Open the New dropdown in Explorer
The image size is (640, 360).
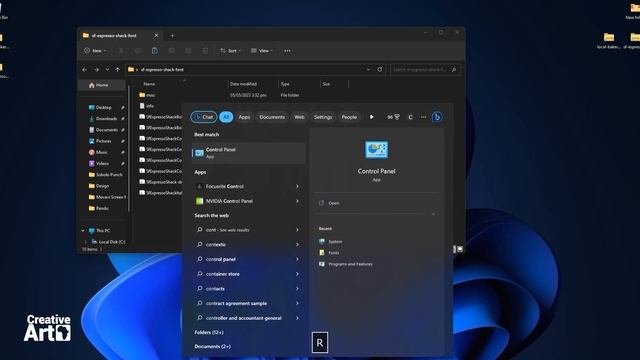click(95, 51)
